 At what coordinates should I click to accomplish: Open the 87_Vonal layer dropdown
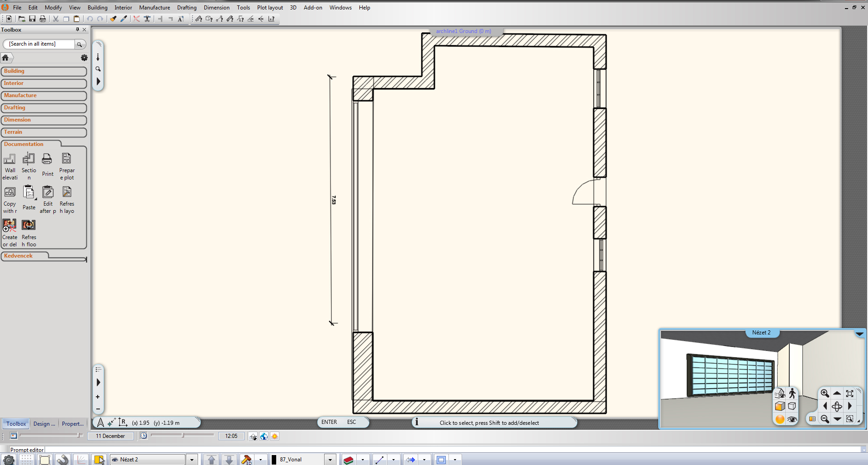(x=330, y=460)
